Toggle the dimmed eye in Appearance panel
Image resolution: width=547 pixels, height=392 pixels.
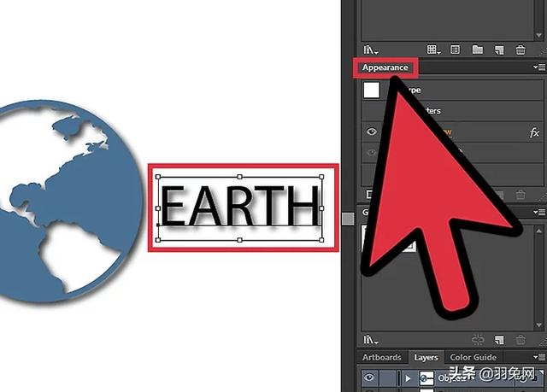click(x=371, y=152)
